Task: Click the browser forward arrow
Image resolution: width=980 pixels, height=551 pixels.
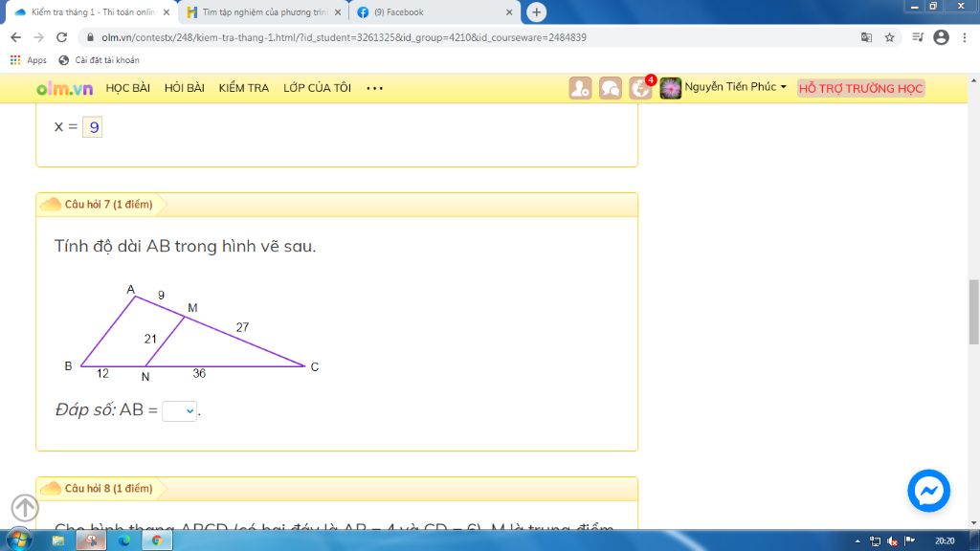Action: 38,37
